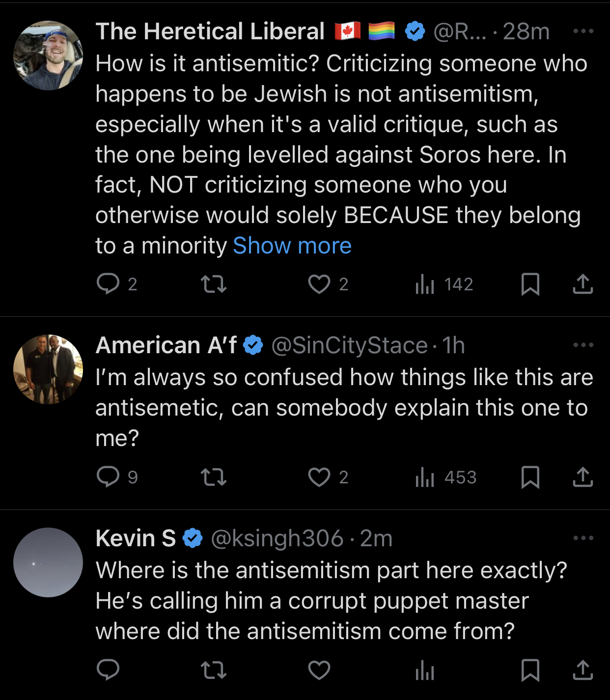Image resolution: width=610 pixels, height=700 pixels.
Task: Open the @ksingh306 profile handle
Action: point(277,538)
